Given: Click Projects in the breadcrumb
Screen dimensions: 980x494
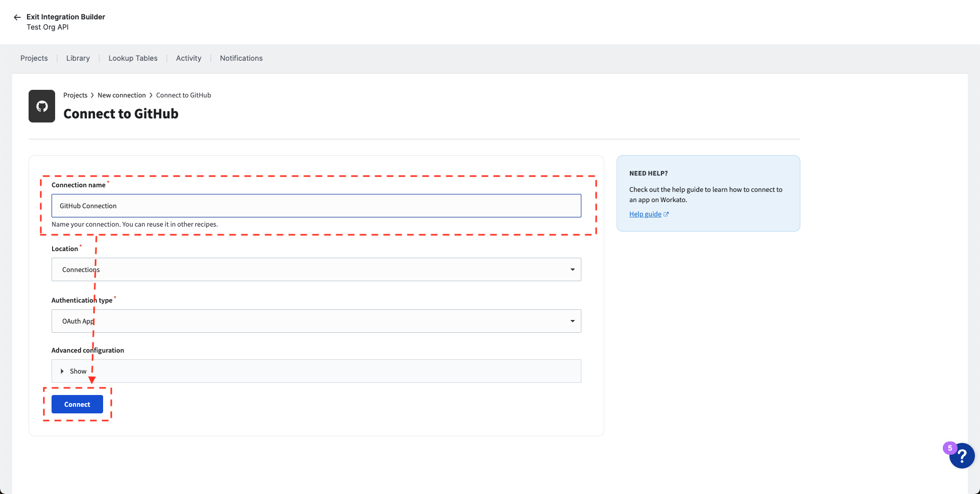Looking at the screenshot, I should click(x=76, y=95).
